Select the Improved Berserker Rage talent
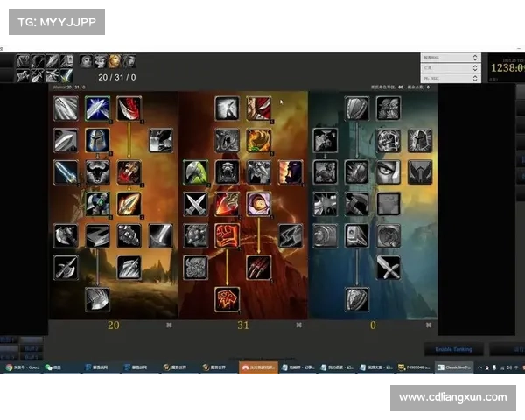Viewport: 525px width, 420px height. 195,268
